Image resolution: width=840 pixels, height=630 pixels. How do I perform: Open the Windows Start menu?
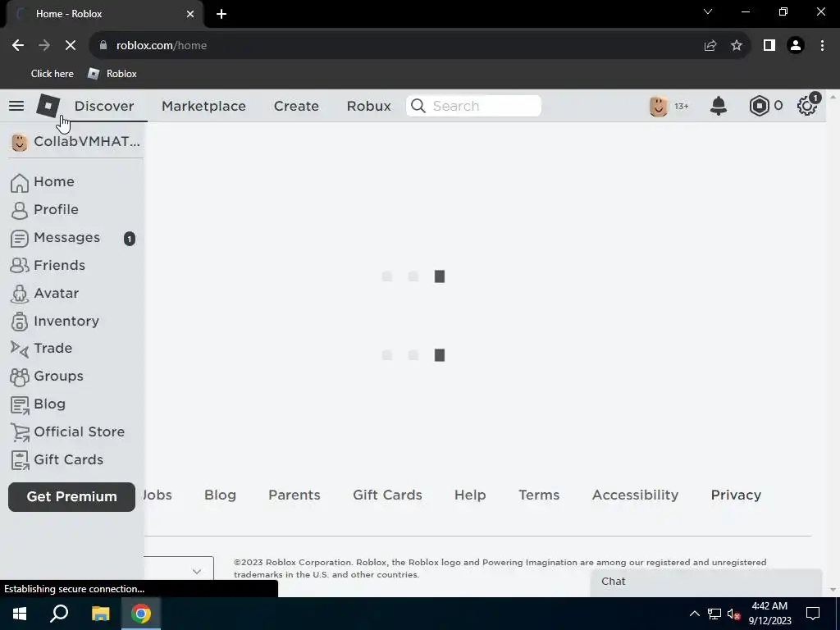point(20,614)
